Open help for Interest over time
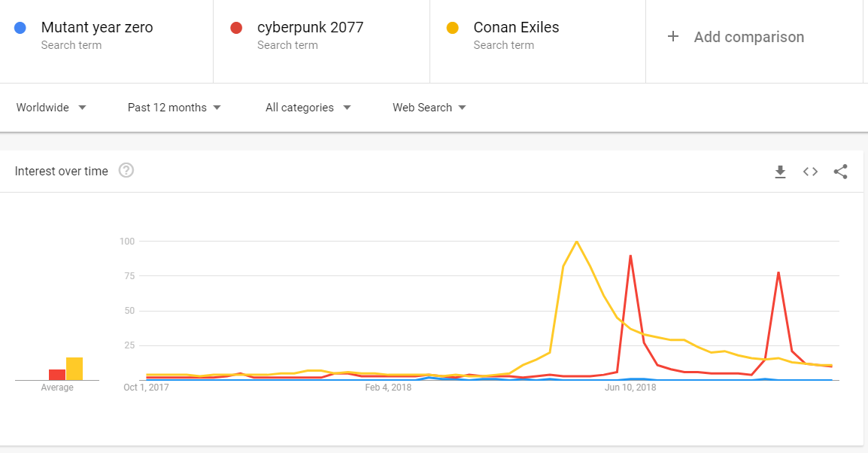This screenshot has height=453, width=868. coord(126,171)
